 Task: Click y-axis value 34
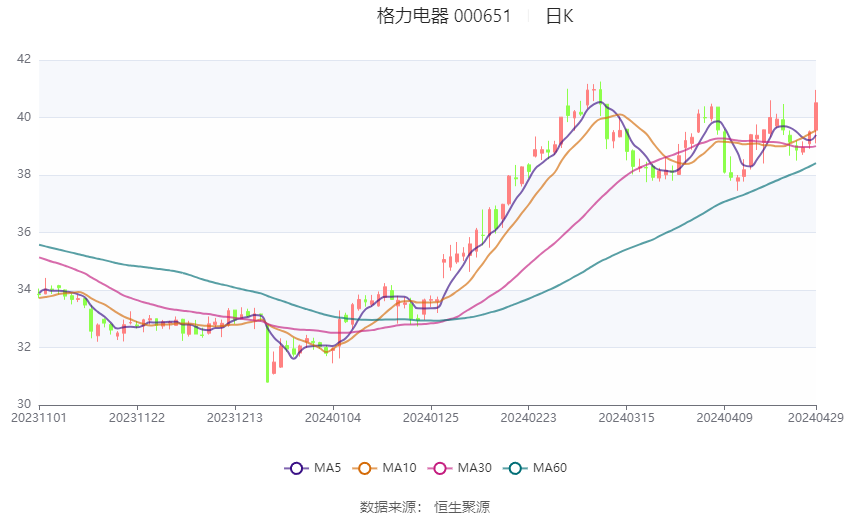24,289
